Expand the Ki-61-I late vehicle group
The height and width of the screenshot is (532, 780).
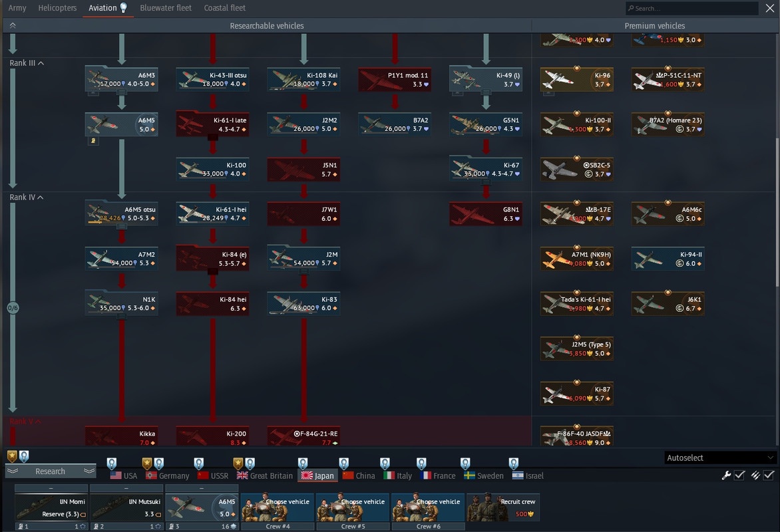(x=212, y=137)
